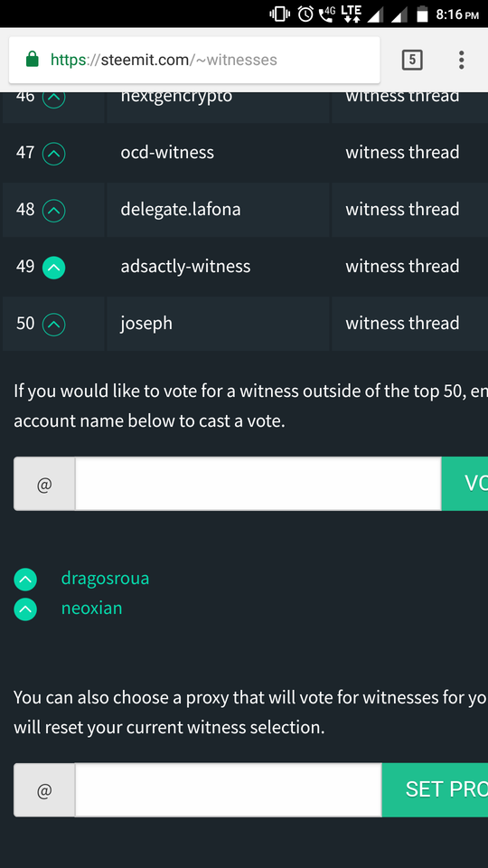The width and height of the screenshot is (488, 868).
Task: Open dragosroua profile link
Action: pos(105,579)
